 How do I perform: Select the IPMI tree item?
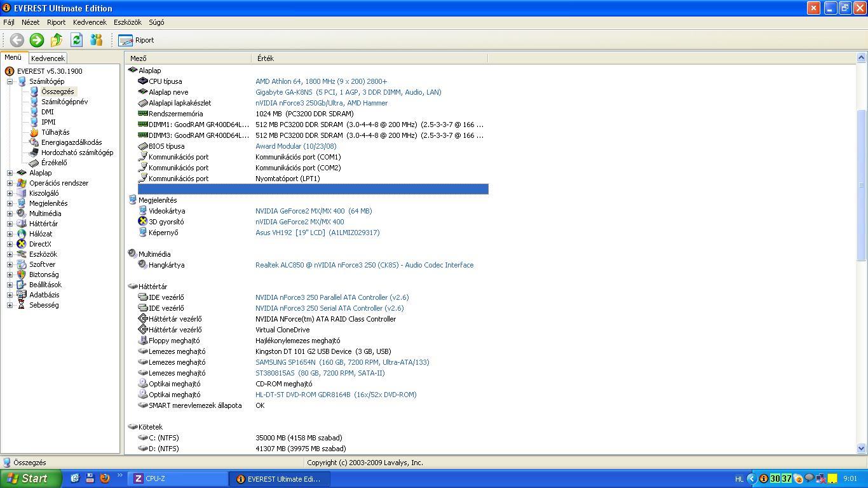tap(48, 122)
